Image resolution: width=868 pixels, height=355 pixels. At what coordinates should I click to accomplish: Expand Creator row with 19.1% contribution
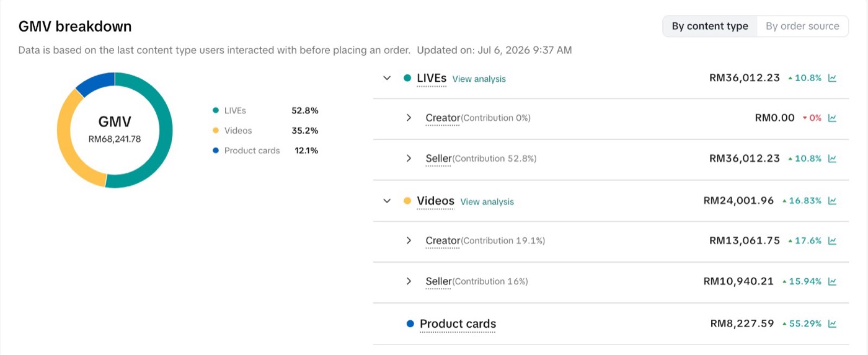pos(409,240)
